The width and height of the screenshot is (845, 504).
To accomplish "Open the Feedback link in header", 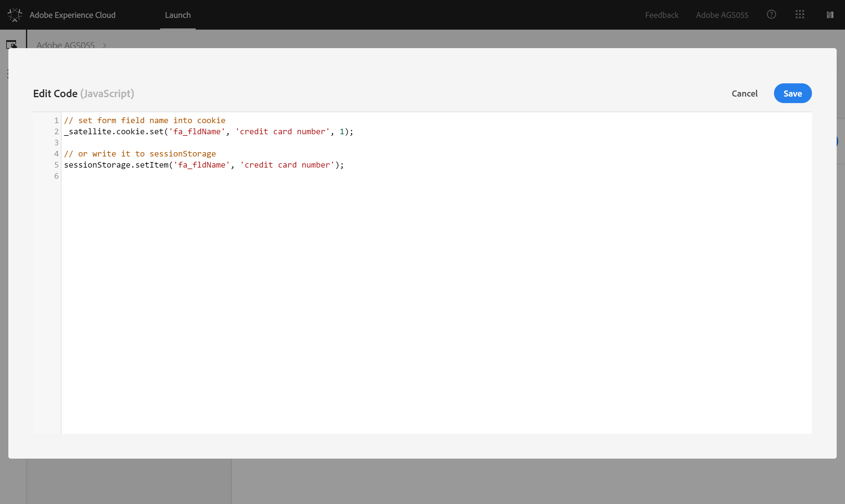I will coord(662,15).
